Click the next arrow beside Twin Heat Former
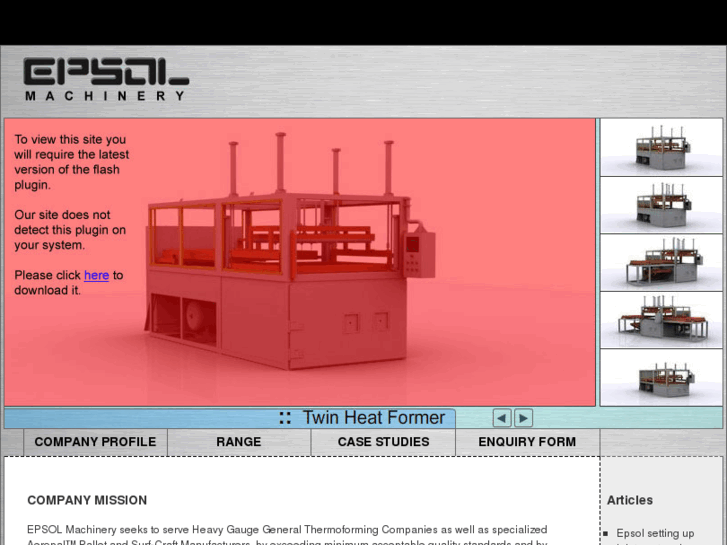The image size is (727, 545). pos(523,418)
